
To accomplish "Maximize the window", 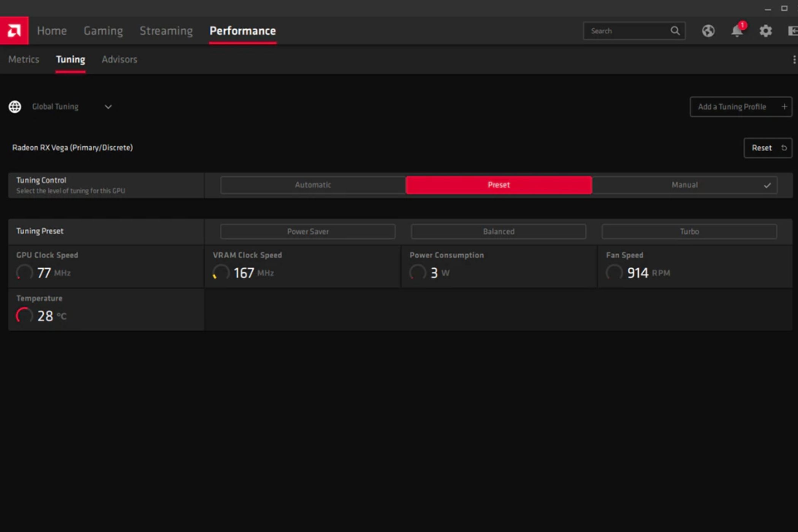I will tap(784, 8).
